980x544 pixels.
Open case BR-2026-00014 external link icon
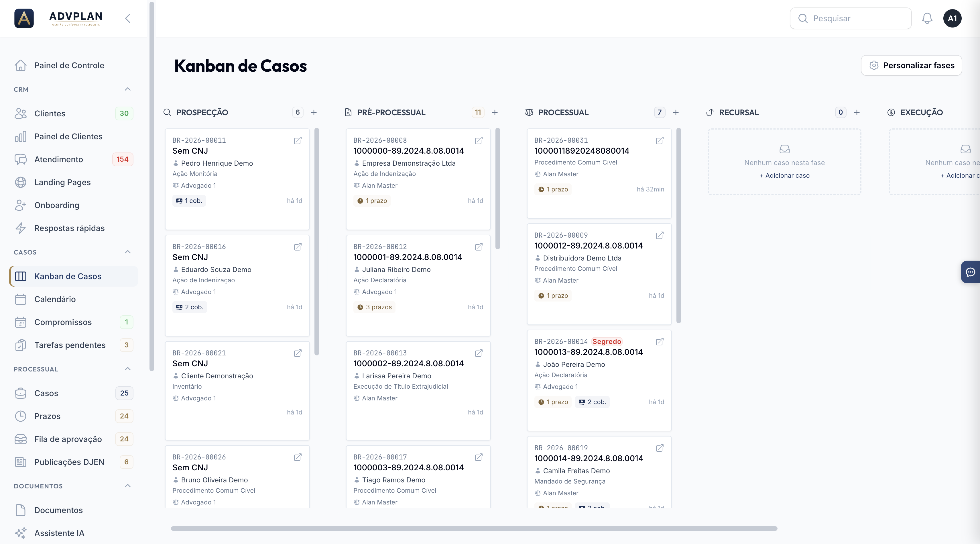pos(660,341)
